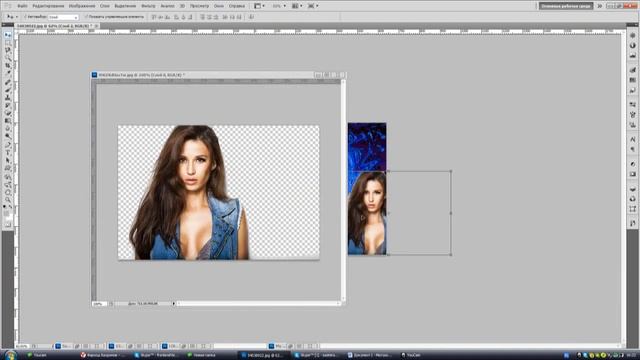Click the vertical scrollbar of floating document
The image size is (640, 360).
pos(343,191)
